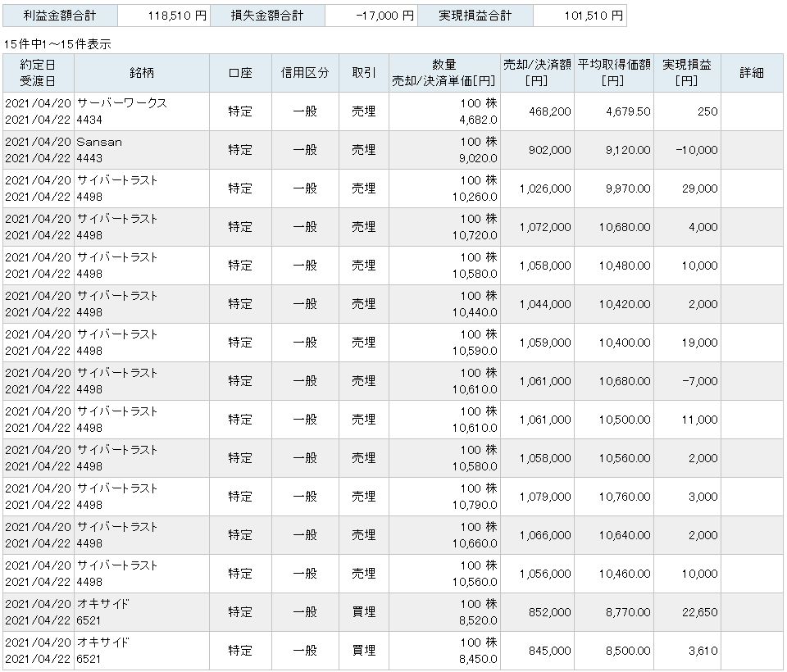The image size is (787, 672).
Task: Click the 数量 売却/決済単価 column header
Action: [x=444, y=73]
